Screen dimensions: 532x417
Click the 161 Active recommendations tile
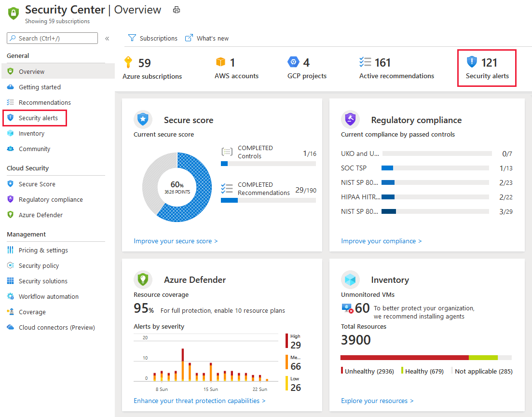pos(396,68)
